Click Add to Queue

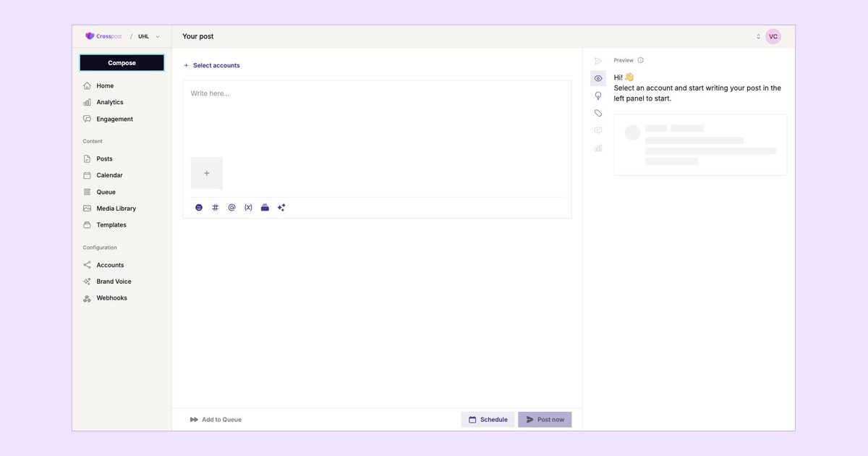(x=216, y=420)
